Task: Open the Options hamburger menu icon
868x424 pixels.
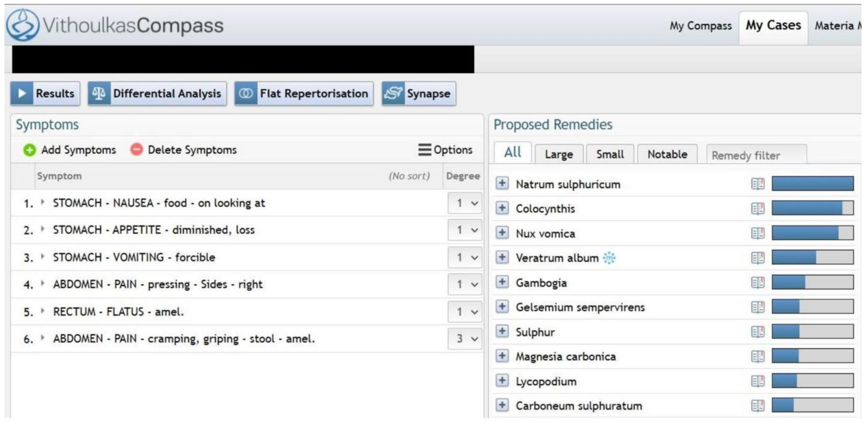Action: (425, 150)
